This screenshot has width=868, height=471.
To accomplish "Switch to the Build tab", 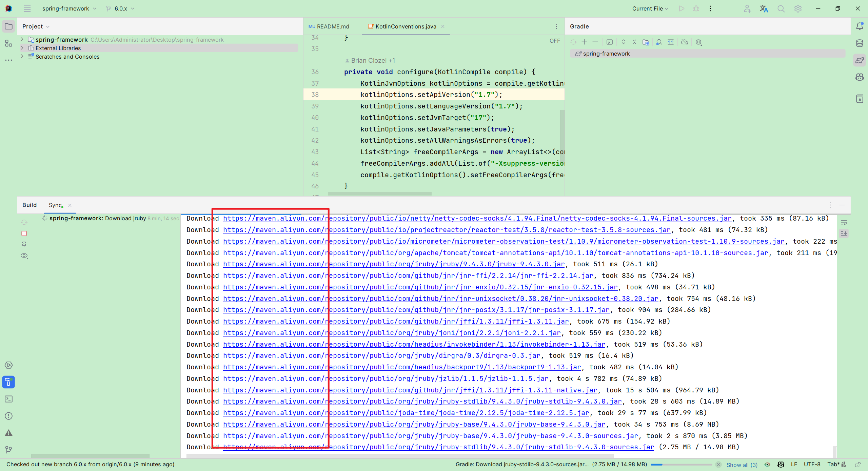I will click(29, 205).
